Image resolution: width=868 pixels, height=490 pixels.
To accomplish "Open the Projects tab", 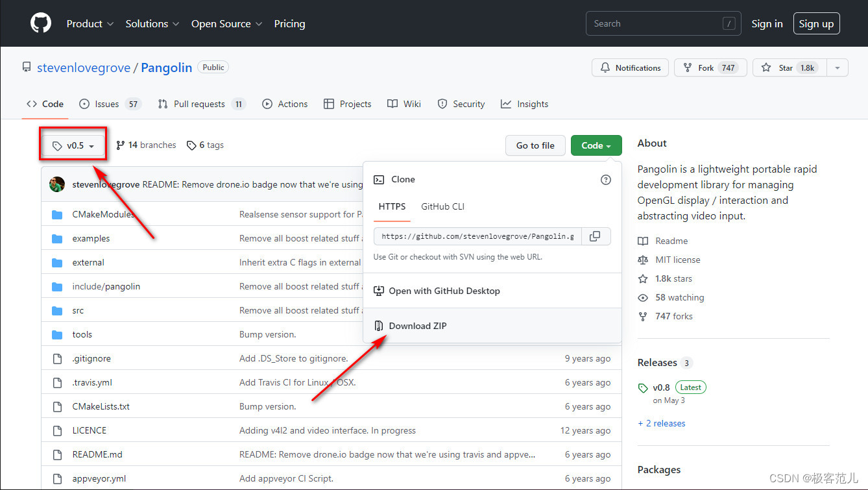I will (x=348, y=104).
